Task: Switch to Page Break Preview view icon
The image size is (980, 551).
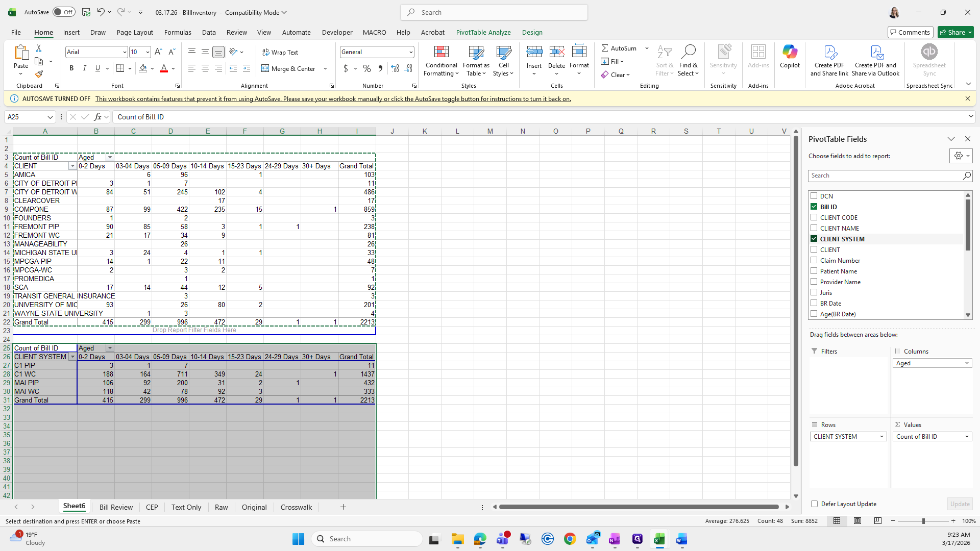Action: pos(877,521)
